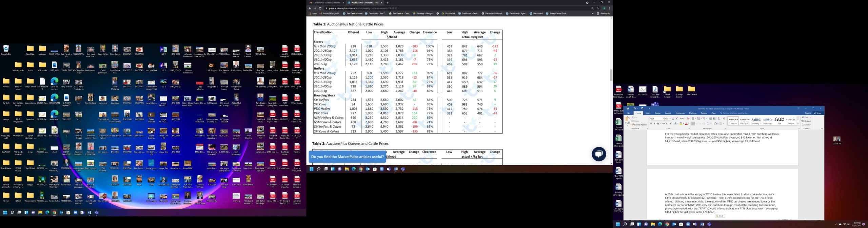Open Borders tool in Word Paragraph group

coord(721,124)
